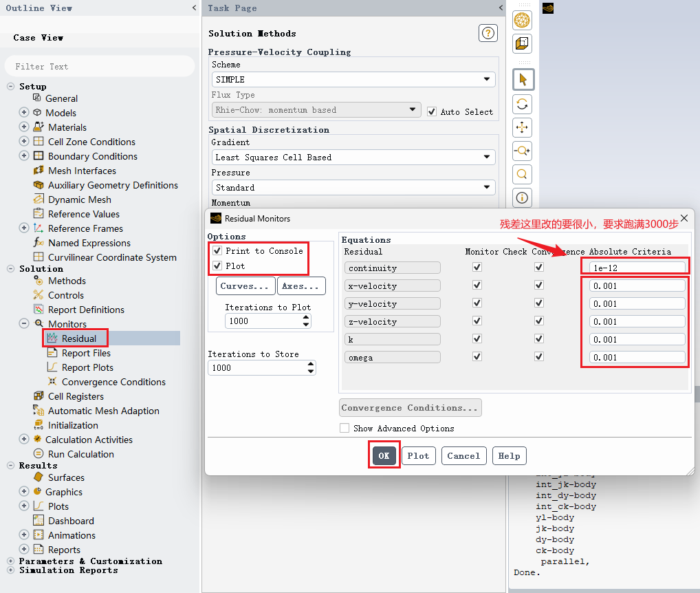Click the continuity absolute criteria field
The image size is (700, 593).
pos(637,268)
